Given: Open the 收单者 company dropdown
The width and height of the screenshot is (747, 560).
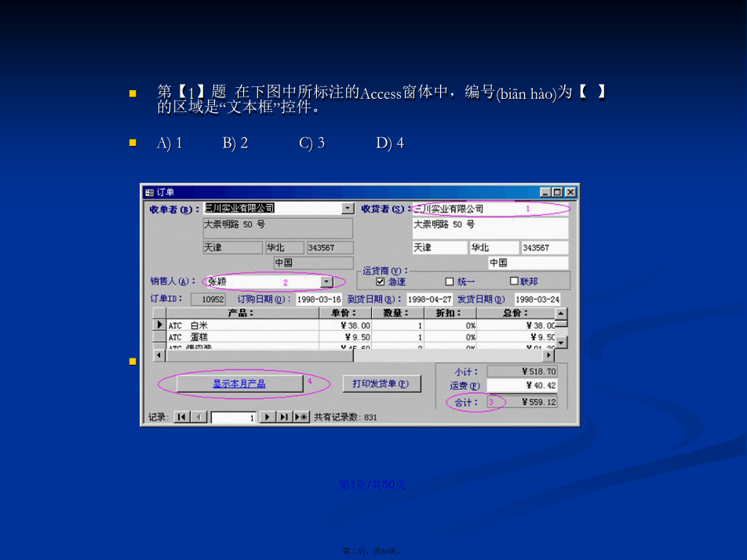Looking at the screenshot, I should coord(348,208).
